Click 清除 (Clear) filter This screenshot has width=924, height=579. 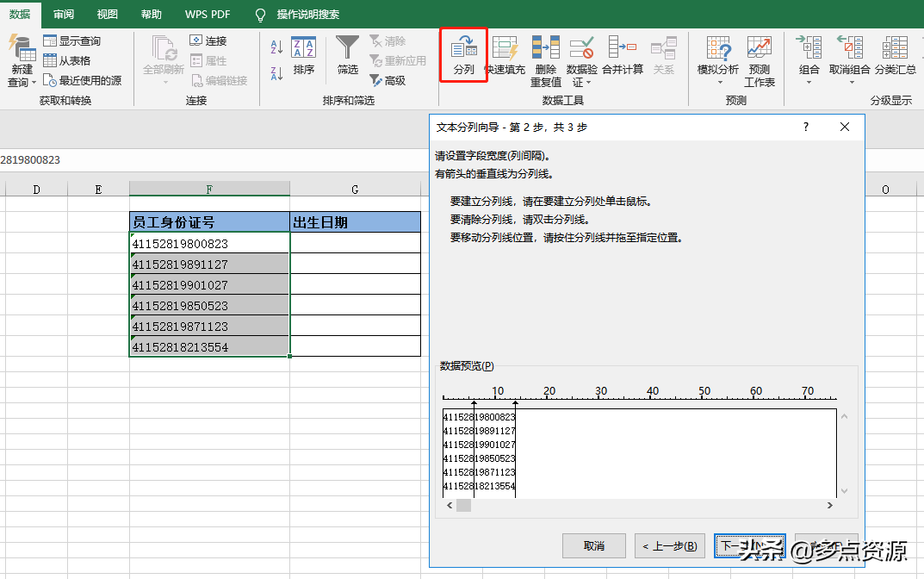click(388, 40)
